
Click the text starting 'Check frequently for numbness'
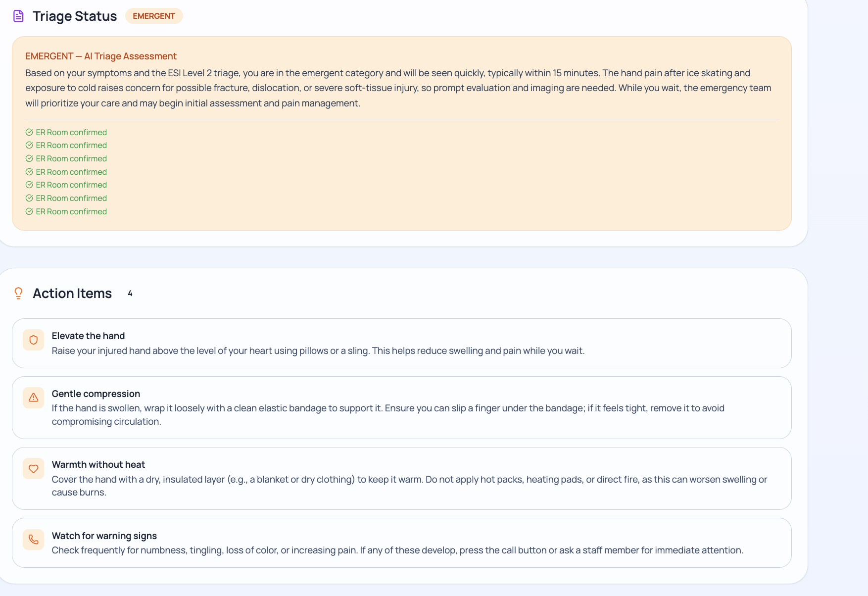click(x=397, y=550)
